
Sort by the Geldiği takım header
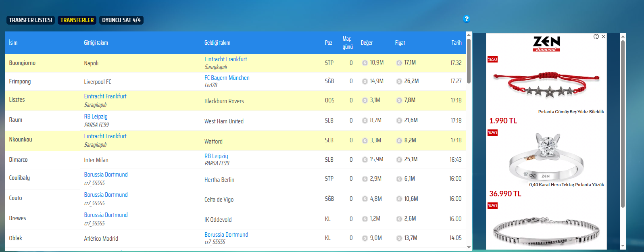pyautogui.click(x=217, y=43)
